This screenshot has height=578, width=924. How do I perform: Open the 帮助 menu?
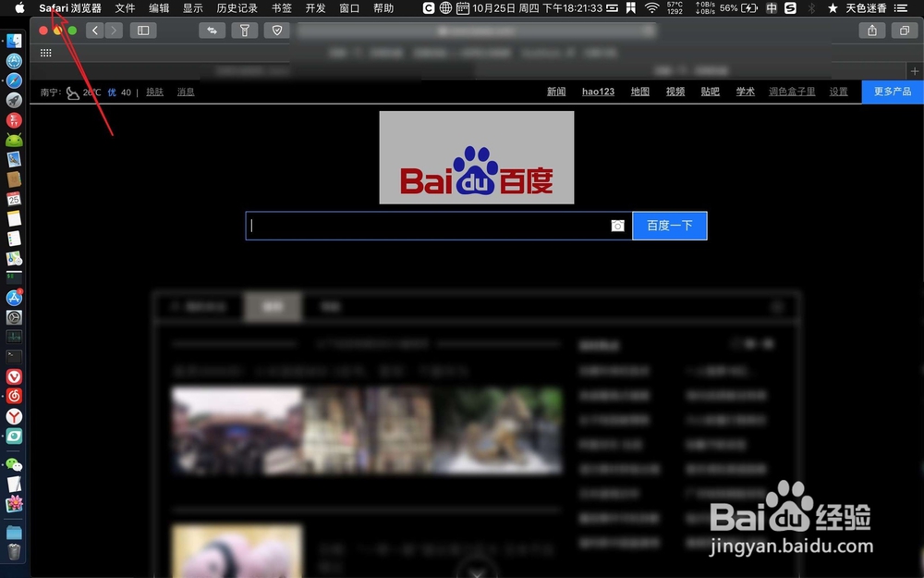click(x=383, y=8)
